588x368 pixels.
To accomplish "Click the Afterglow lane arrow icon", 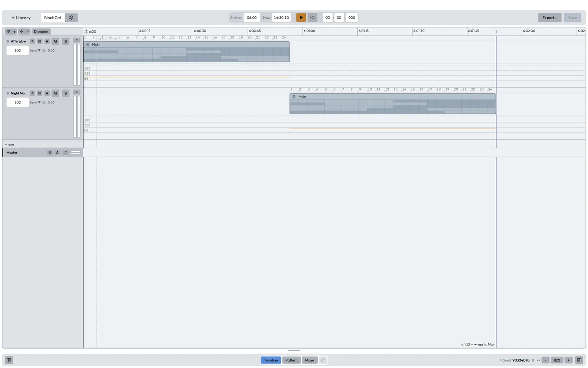I will point(32,41).
